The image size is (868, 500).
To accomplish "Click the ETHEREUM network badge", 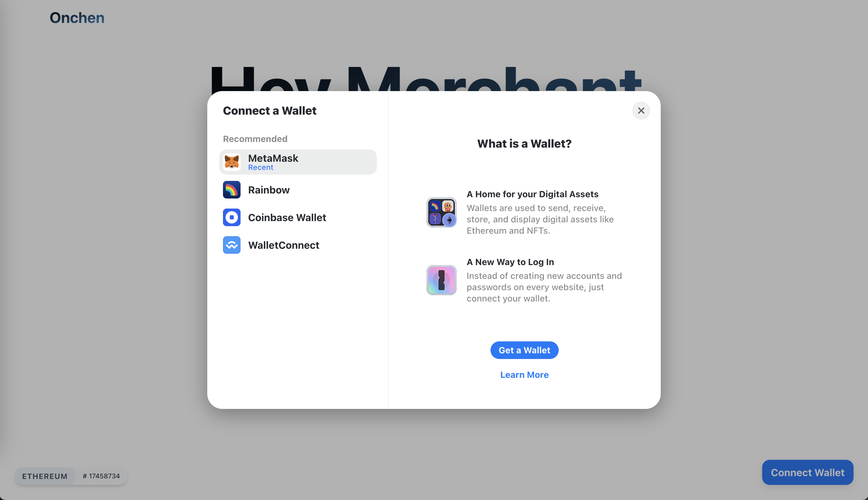I will 45,476.
